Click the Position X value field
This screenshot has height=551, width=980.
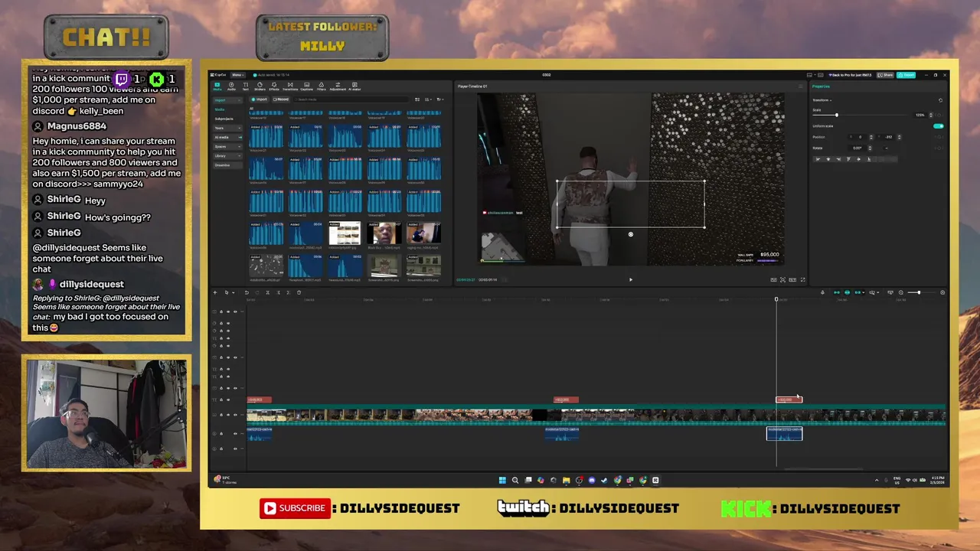click(860, 137)
